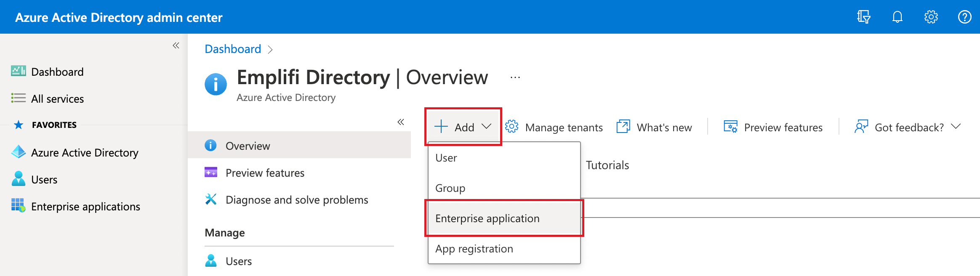This screenshot has height=276, width=980.
Task: Open the notifications bell icon
Action: pyautogui.click(x=897, y=17)
